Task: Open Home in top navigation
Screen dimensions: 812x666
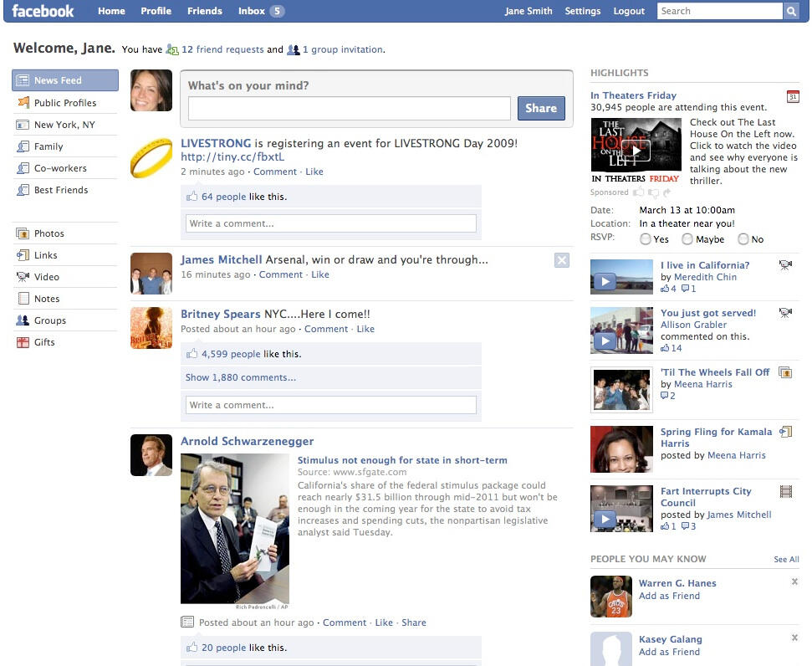Action: 111,11
